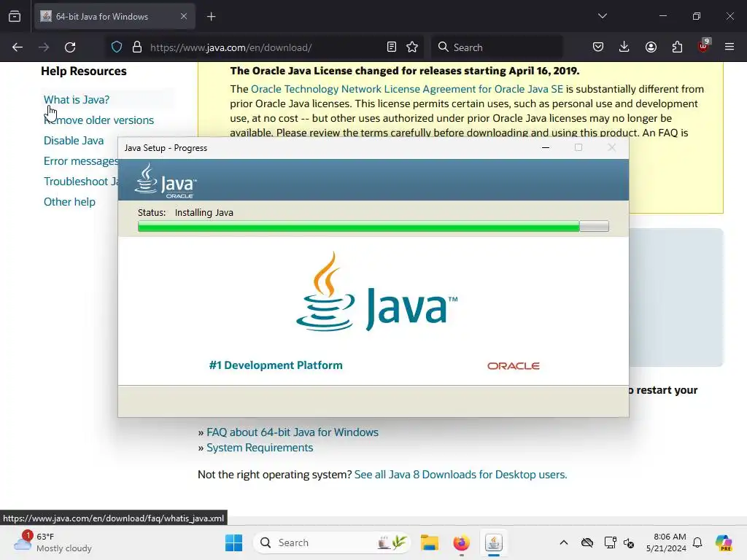The width and height of the screenshot is (747, 560).
Task: Click the Oracle logo in installer
Action: 513,366
